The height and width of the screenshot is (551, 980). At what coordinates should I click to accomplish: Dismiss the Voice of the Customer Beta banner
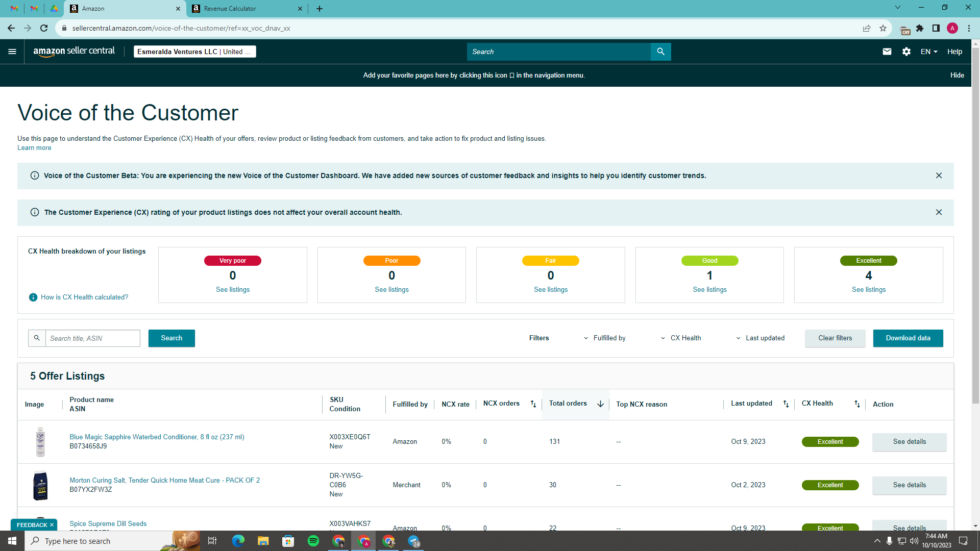pyautogui.click(x=939, y=176)
